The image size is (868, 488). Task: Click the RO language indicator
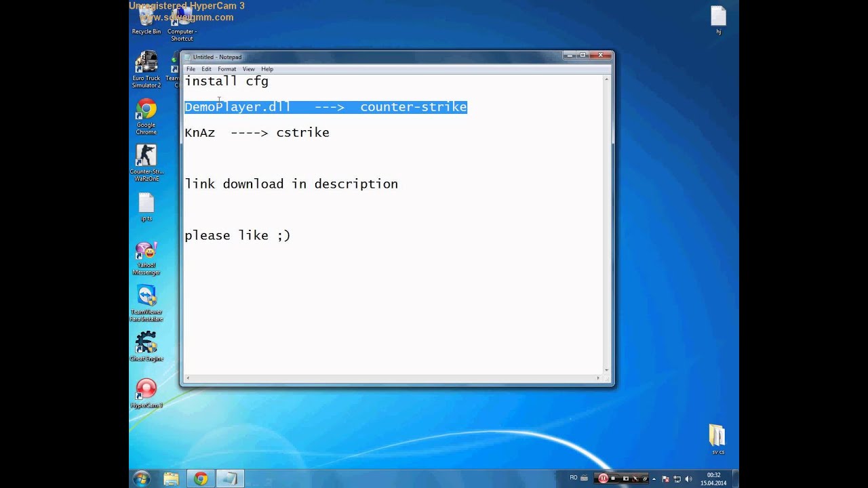[574, 478]
